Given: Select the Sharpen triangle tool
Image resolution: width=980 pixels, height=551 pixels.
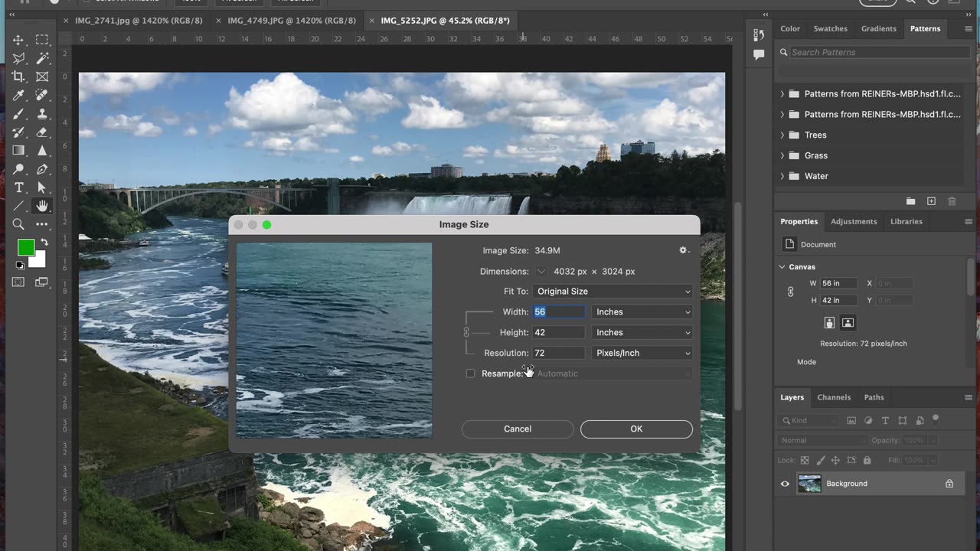Looking at the screenshot, I should pos(42,151).
